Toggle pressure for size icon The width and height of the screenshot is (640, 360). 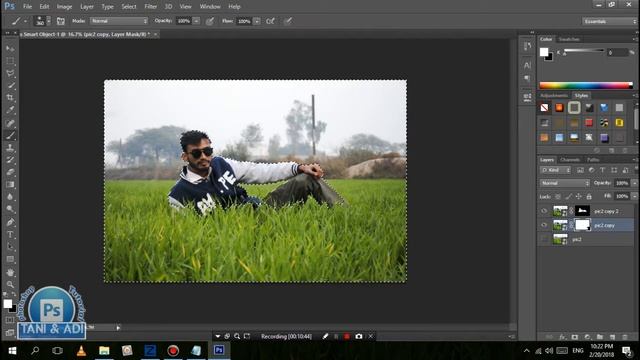pos(288,21)
